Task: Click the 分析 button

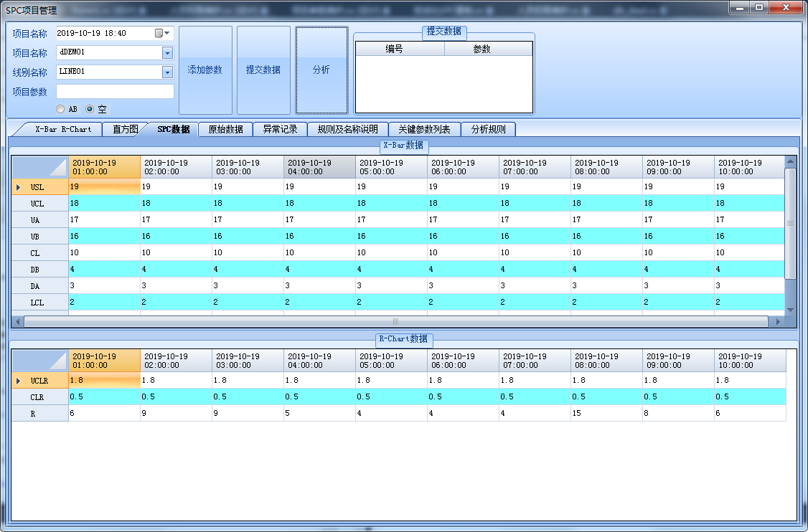Action: click(321, 70)
